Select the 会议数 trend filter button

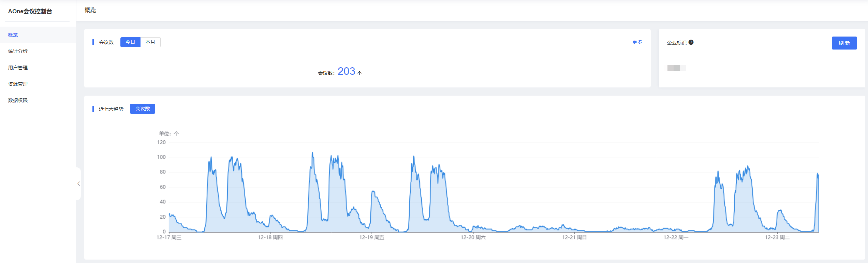(x=143, y=109)
